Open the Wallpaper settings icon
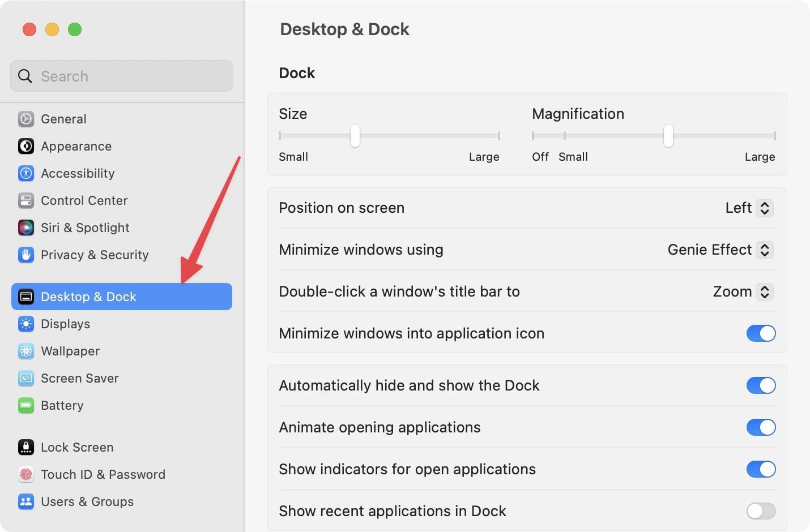 [26, 351]
